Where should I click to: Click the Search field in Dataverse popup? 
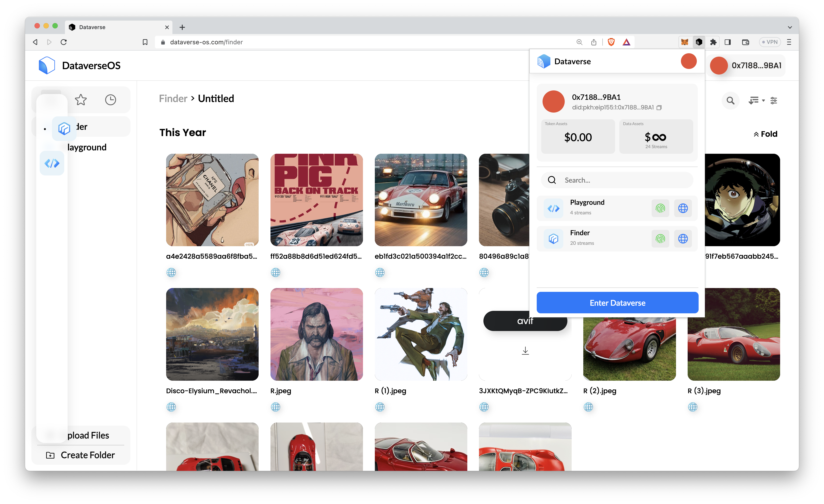622,180
